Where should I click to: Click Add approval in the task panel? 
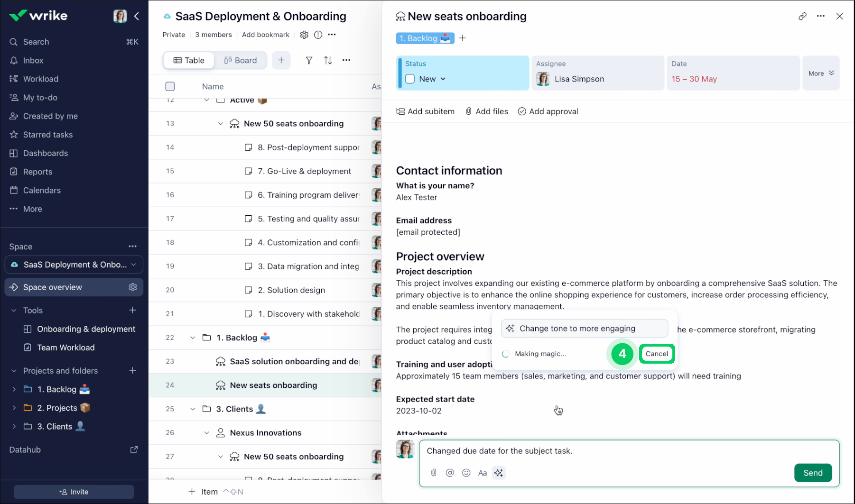pos(548,111)
